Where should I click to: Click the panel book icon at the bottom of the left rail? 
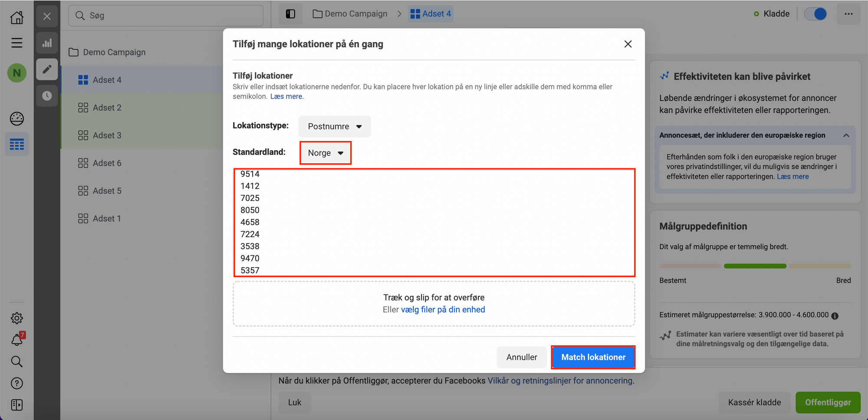[x=17, y=405]
